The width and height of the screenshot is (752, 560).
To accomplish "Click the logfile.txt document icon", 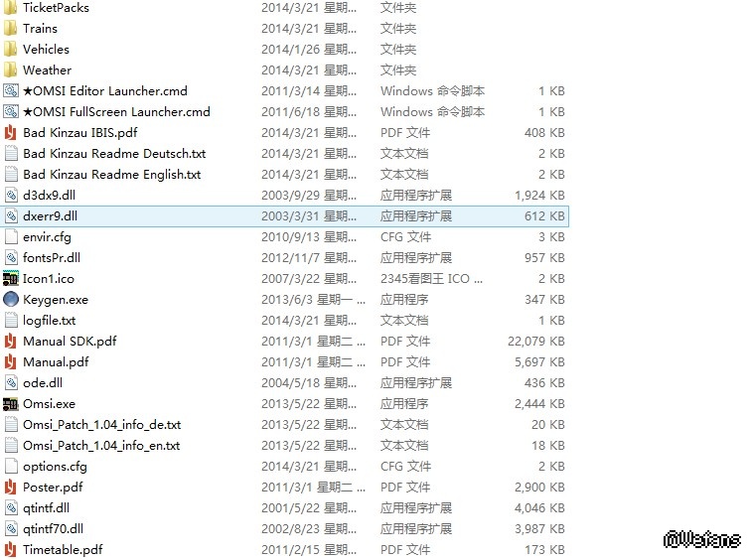I will (11, 321).
